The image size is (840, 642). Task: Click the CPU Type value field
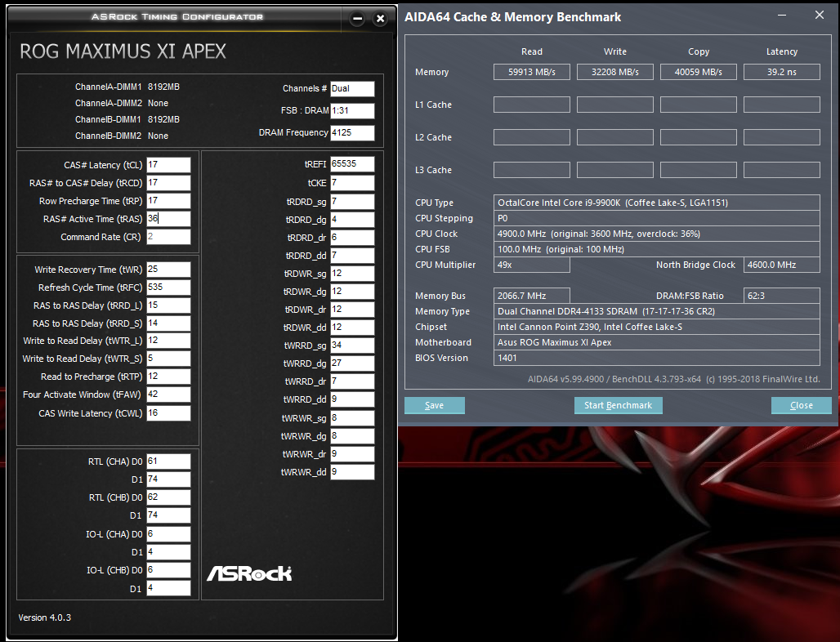click(657, 203)
